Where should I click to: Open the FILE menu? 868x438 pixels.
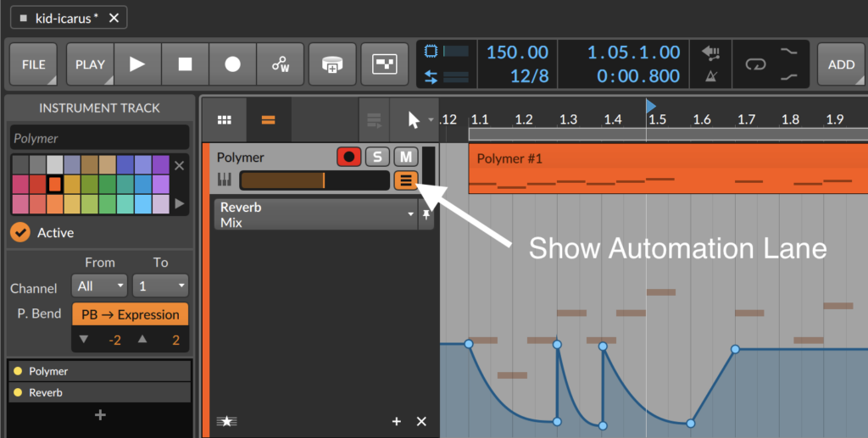[x=33, y=64]
